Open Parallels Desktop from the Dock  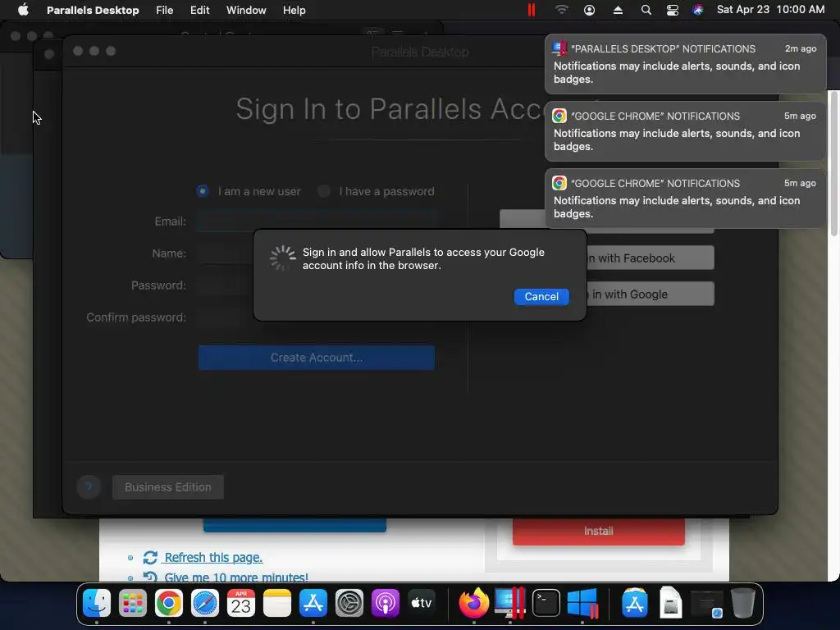click(509, 604)
